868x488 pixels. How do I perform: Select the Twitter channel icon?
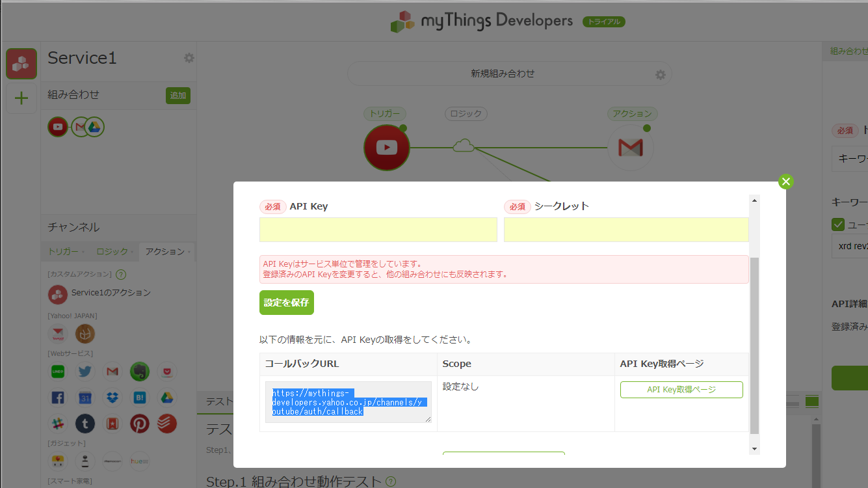click(85, 371)
